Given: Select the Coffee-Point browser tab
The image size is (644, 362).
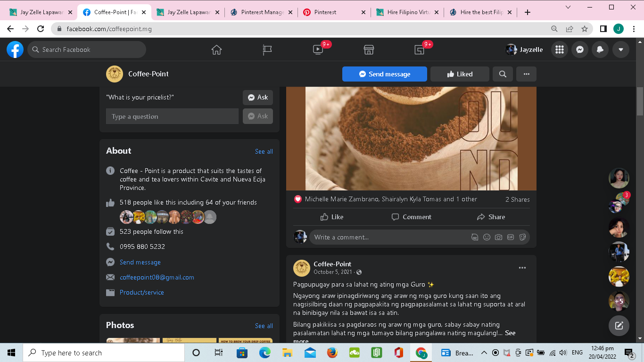Looking at the screenshot, I should point(115,12).
